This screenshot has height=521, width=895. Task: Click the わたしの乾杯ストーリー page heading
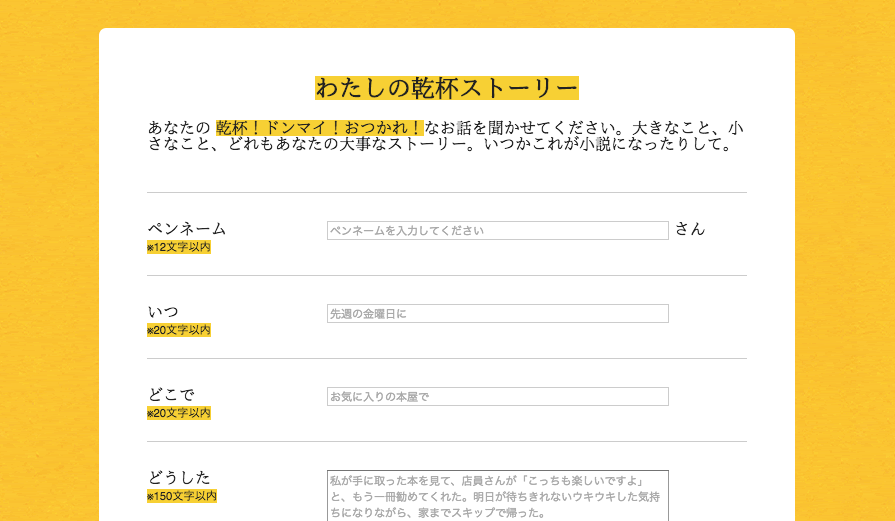coord(446,88)
